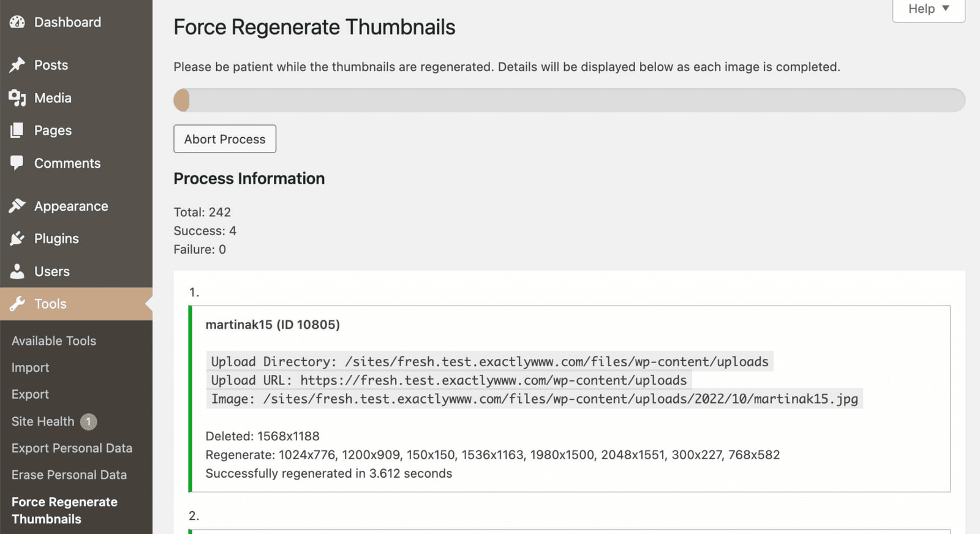The height and width of the screenshot is (534, 980).
Task: Go to the Site Health page
Action: coord(43,421)
